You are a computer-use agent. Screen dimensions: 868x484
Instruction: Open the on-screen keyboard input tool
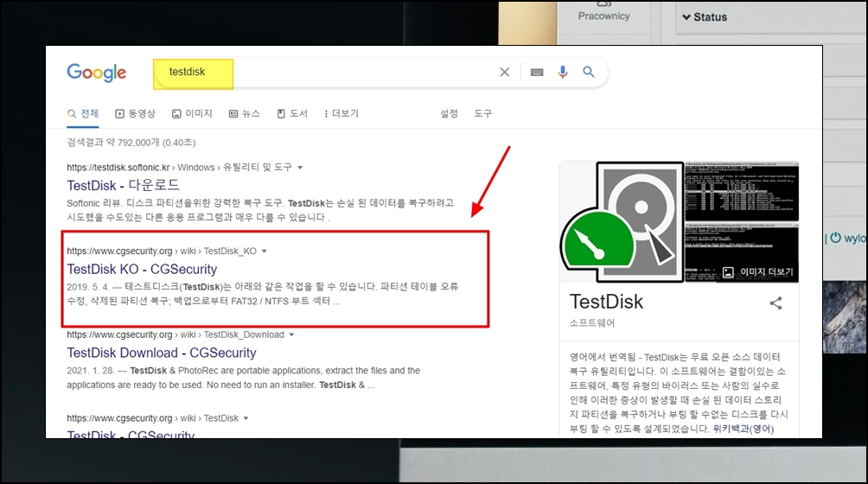point(536,72)
